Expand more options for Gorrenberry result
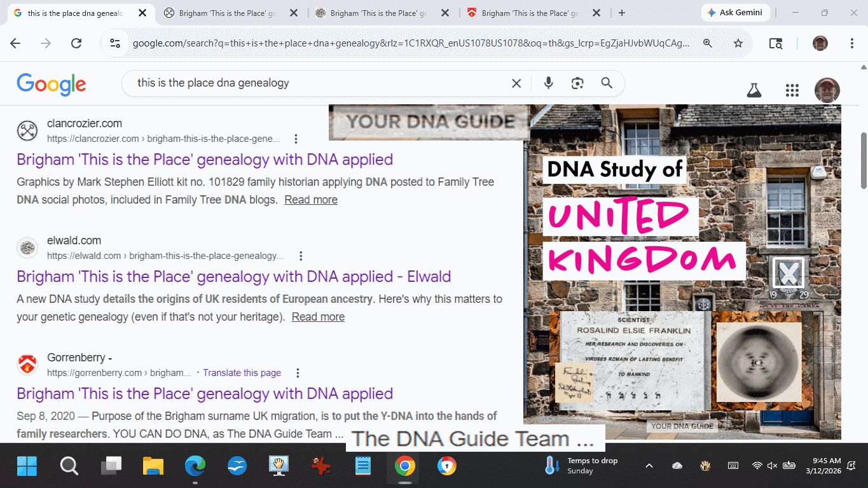868x488 pixels. pyautogui.click(x=298, y=373)
